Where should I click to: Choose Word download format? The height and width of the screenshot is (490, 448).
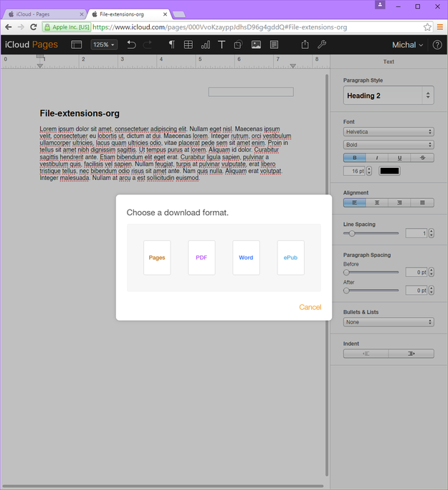coord(246,258)
